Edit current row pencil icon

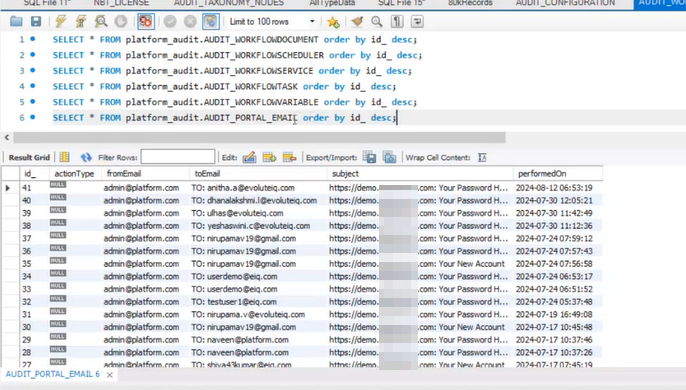point(249,157)
